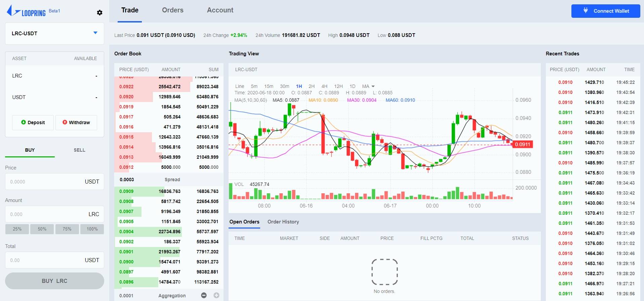Click the recent trade at 19:42:31

[x=594, y=112]
